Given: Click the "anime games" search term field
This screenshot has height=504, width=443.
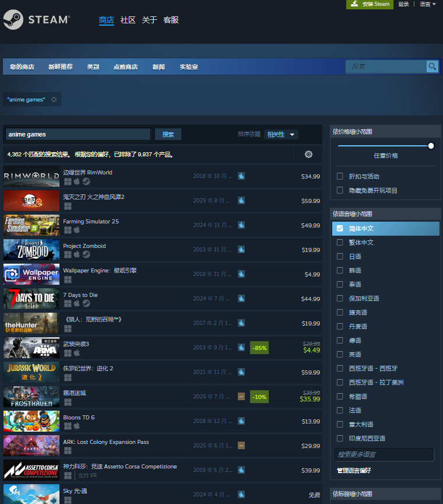Looking at the screenshot, I should click(x=78, y=134).
